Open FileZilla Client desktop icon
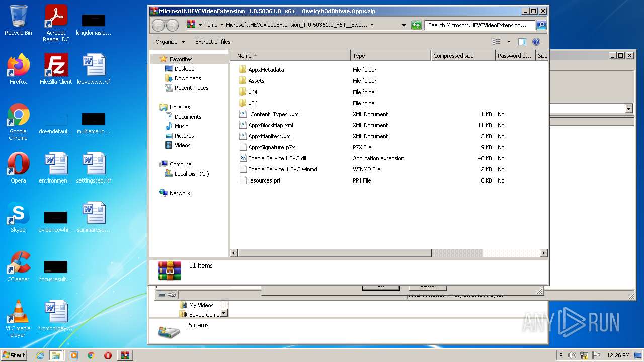 (56, 69)
